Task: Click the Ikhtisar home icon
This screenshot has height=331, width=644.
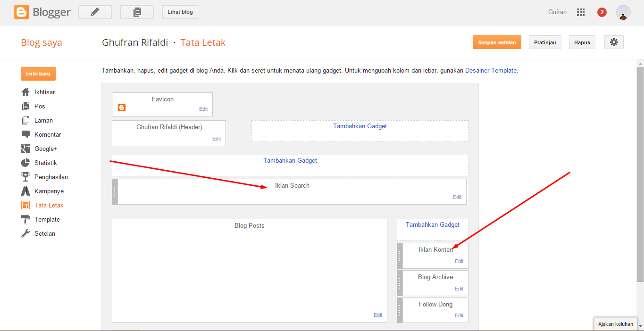Action: coord(25,92)
